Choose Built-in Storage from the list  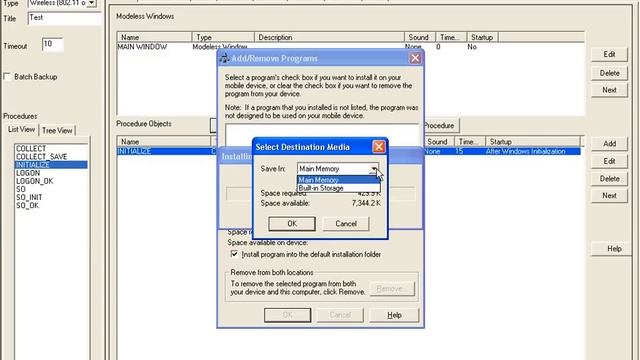coord(338,188)
